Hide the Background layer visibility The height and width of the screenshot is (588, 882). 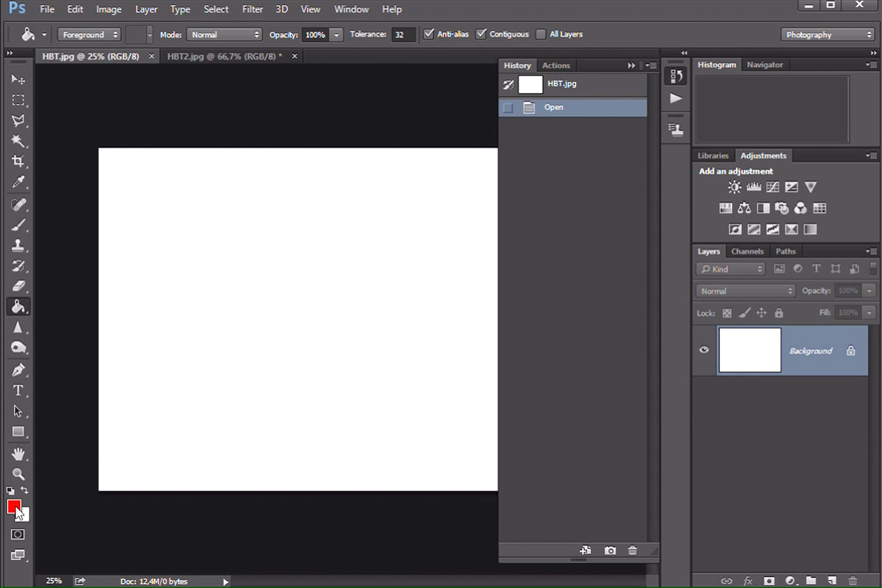click(x=704, y=350)
